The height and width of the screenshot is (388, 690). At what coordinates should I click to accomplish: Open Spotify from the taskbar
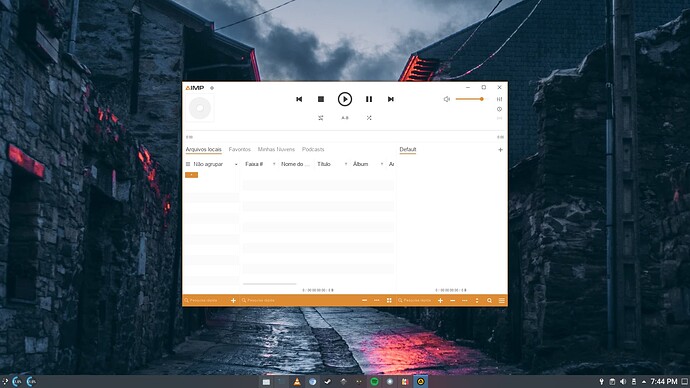tap(374, 381)
